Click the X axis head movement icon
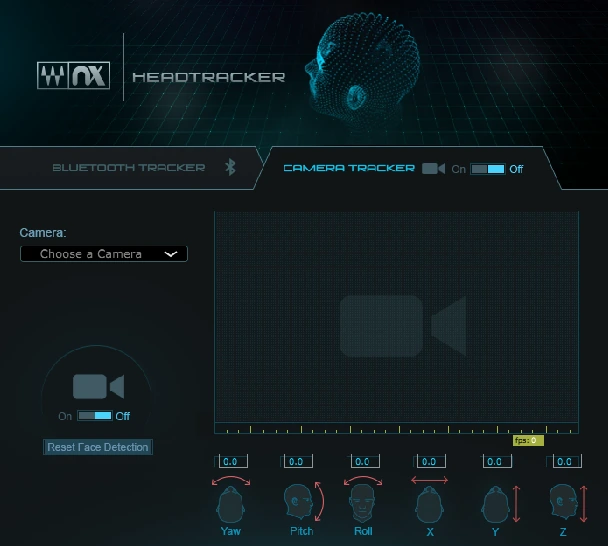Viewport: 608px width, 546px height. pyautogui.click(x=430, y=500)
